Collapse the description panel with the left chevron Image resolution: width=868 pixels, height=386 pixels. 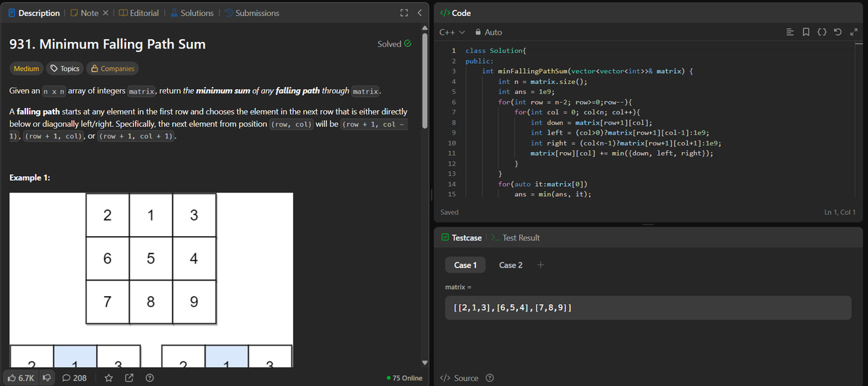click(x=420, y=13)
